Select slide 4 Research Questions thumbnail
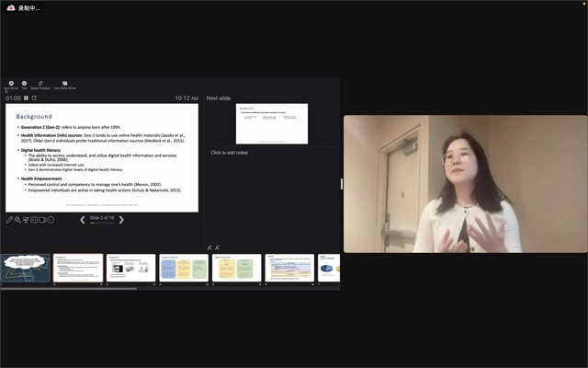Viewport: 588px width, 368px height. point(185,268)
